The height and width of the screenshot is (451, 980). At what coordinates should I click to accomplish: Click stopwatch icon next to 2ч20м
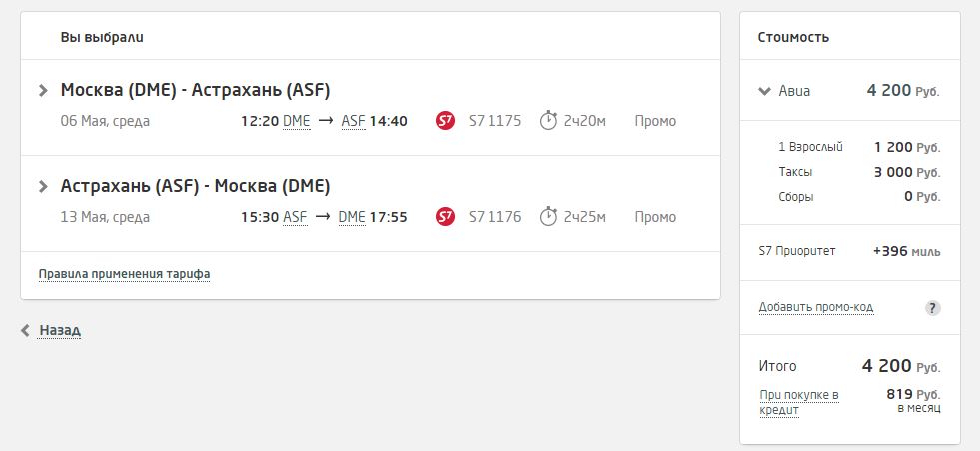(548, 120)
